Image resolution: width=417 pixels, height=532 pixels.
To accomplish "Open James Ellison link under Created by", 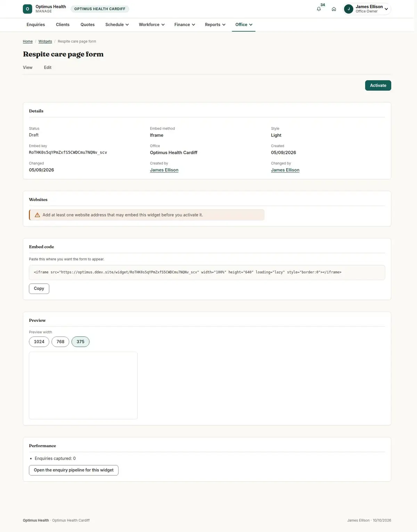I will click(164, 170).
